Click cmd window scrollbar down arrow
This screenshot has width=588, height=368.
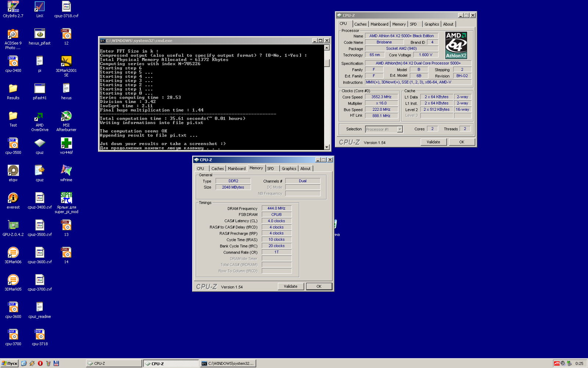[327, 147]
